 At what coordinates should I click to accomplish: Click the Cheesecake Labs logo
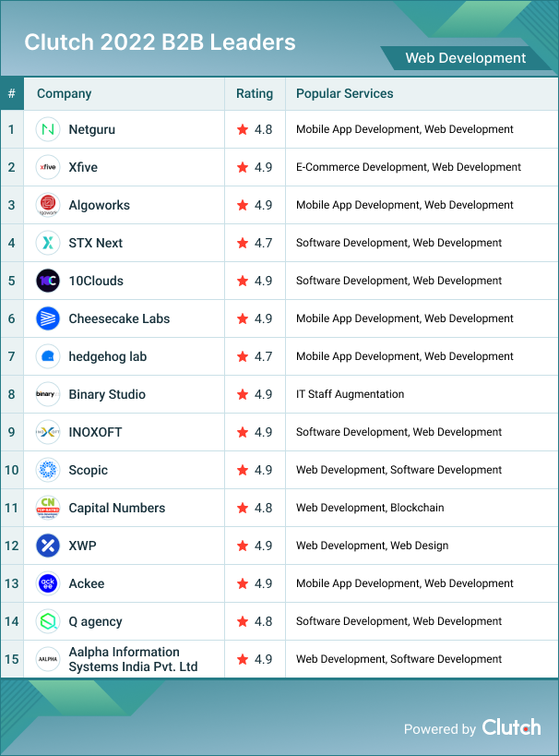(48, 318)
